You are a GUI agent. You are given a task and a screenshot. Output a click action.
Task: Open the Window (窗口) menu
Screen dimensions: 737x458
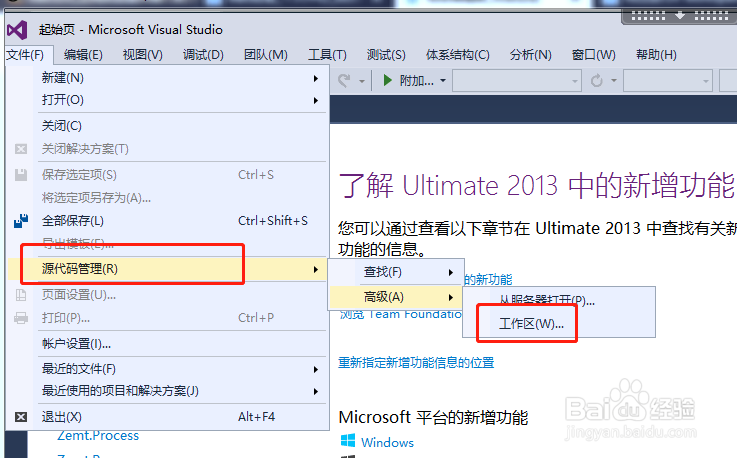coord(593,55)
